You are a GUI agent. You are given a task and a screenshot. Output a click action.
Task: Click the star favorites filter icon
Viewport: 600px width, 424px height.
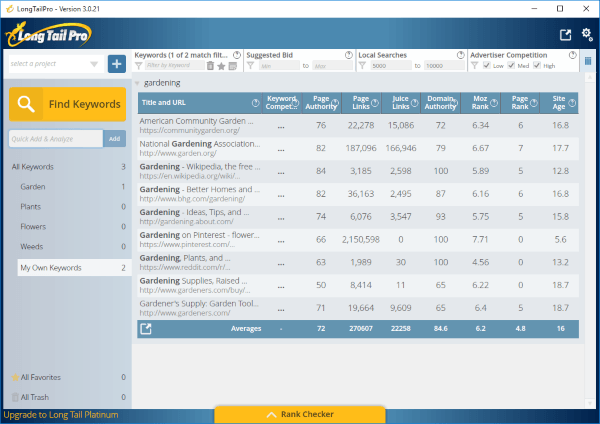tap(221, 66)
